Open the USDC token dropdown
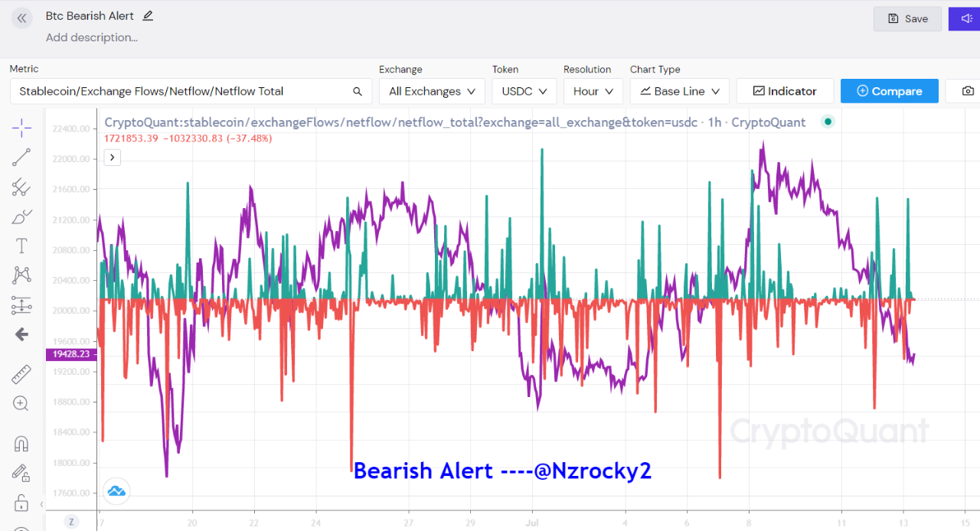This screenshot has height=531, width=980. point(524,91)
